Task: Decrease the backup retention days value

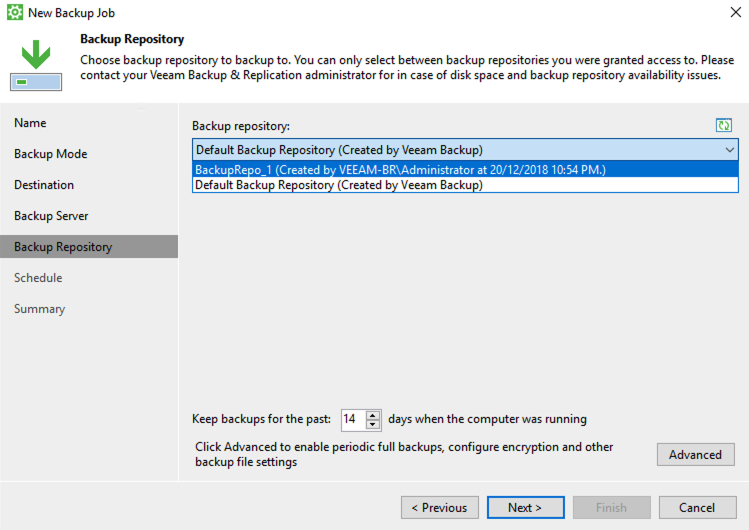Action: pyautogui.click(x=373, y=425)
